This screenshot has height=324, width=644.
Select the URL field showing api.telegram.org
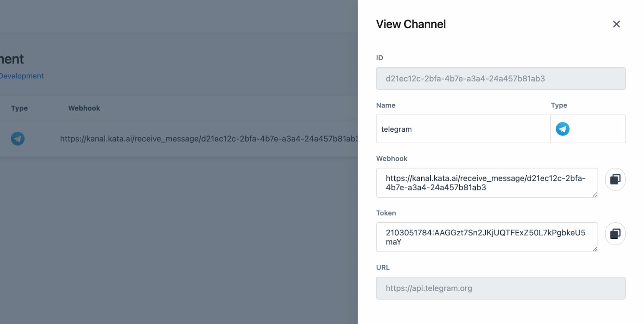pos(500,288)
